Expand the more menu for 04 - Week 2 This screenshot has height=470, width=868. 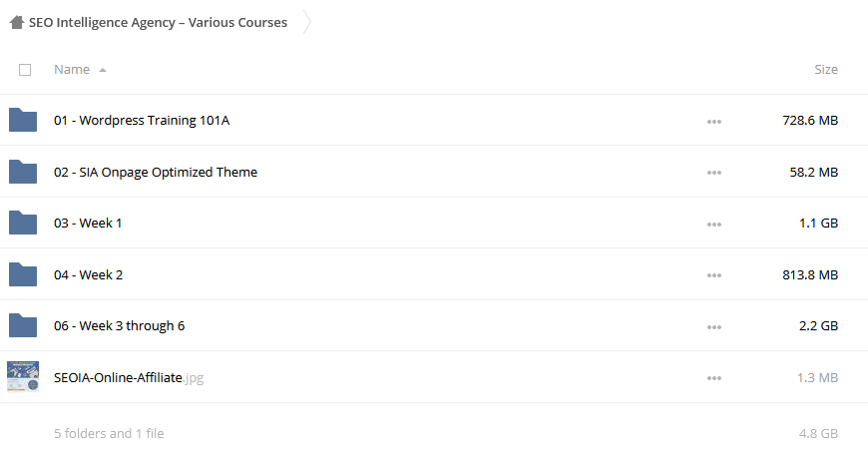[714, 275]
